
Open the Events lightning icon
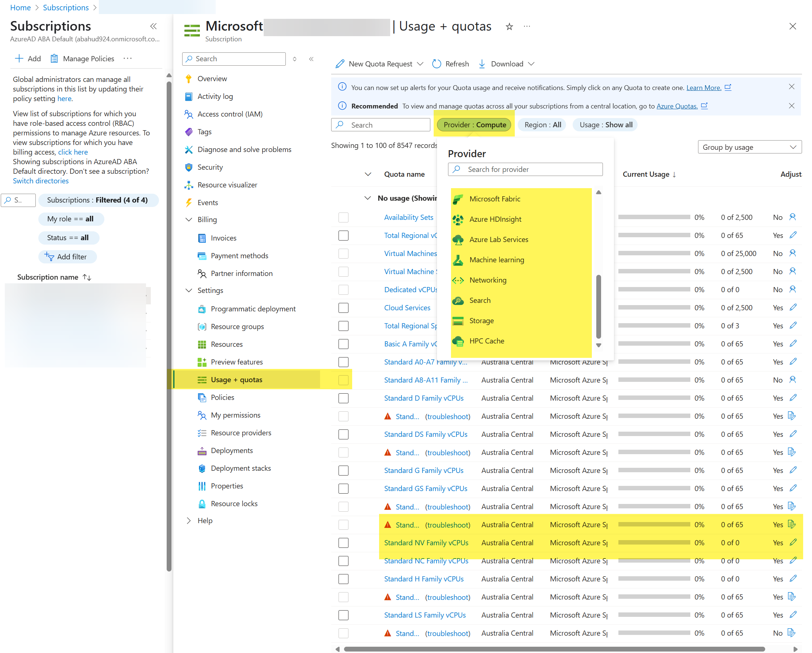tap(189, 203)
